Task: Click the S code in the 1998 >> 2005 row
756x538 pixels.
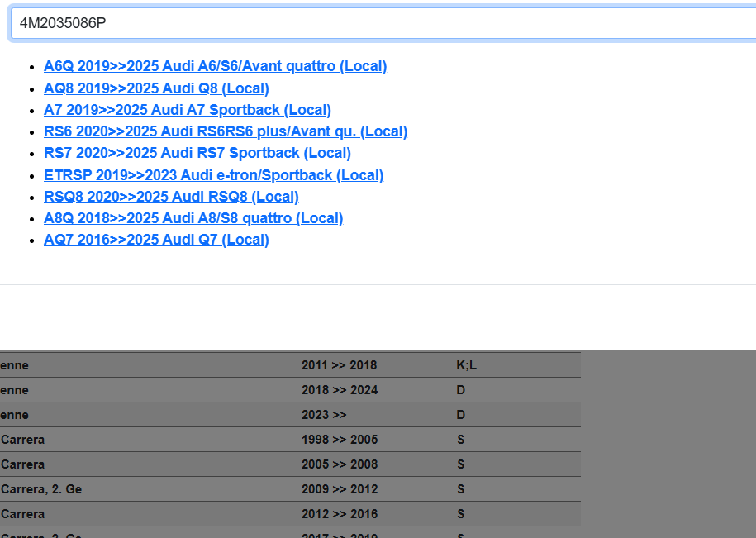Action: point(461,440)
